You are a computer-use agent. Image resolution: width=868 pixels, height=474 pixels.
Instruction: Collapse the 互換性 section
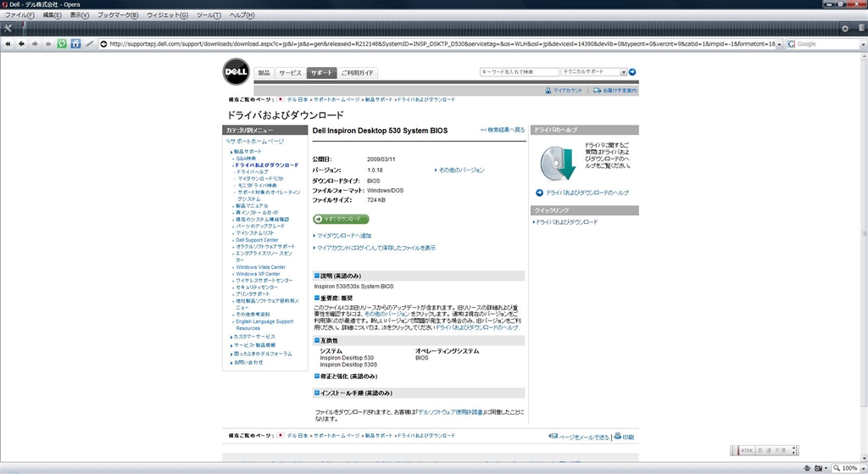pos(317,341)
